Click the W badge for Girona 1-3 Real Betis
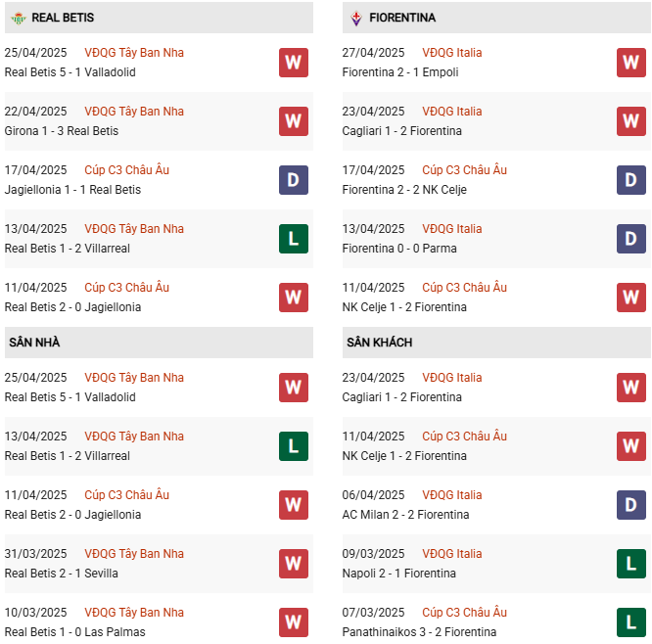The height and width of the screenshot is (644, 652). click(x=294, y=121)
